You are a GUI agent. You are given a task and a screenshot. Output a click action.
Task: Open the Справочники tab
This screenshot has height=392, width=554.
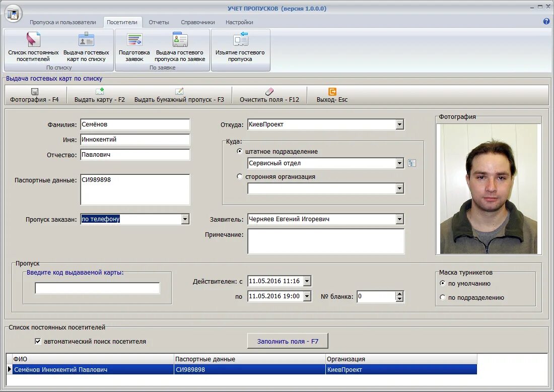tap(198, 22)
